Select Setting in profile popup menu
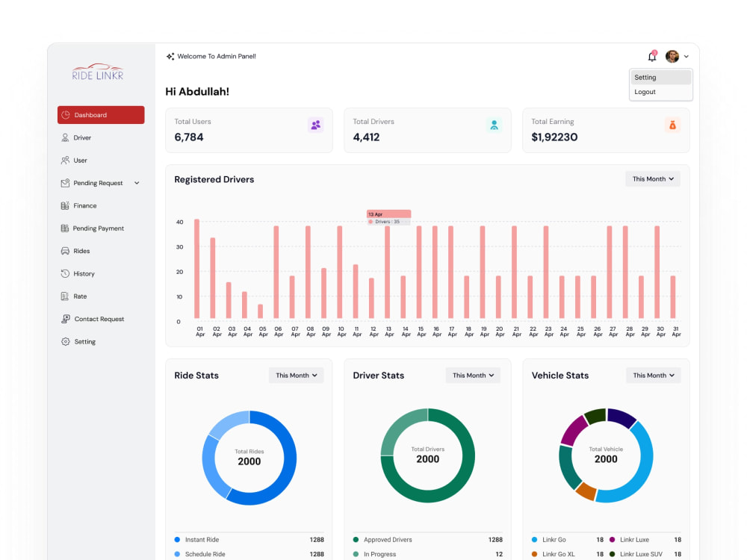This screenshot has width=747, height=560. pos(661,77)
